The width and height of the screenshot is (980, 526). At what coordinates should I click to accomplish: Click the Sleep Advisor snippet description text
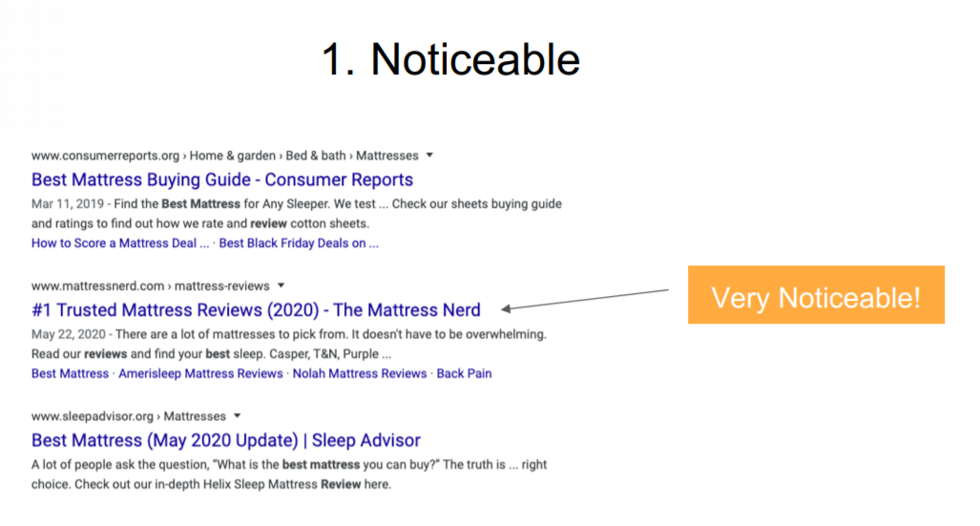coord(289,474)
